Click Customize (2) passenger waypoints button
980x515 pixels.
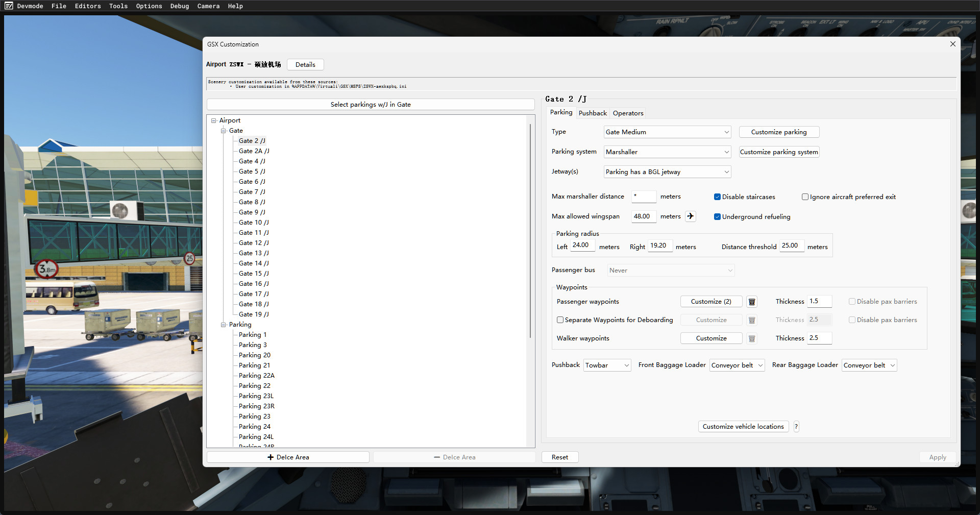coord(711,302)
